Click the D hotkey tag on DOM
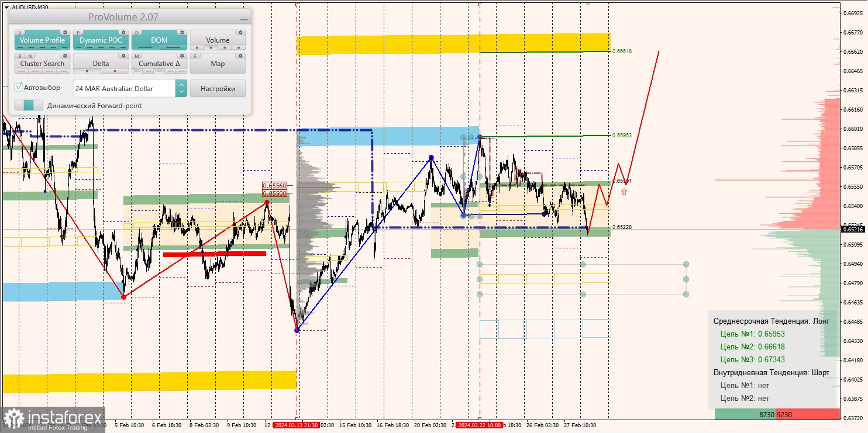This screenshot has height=433, width=868. point(137,33)
